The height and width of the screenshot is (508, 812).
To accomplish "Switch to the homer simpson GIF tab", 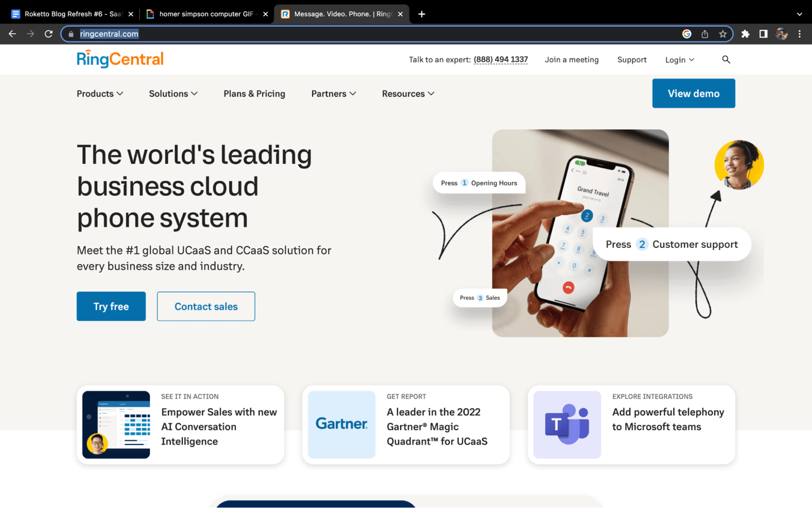I will (203, 14).
